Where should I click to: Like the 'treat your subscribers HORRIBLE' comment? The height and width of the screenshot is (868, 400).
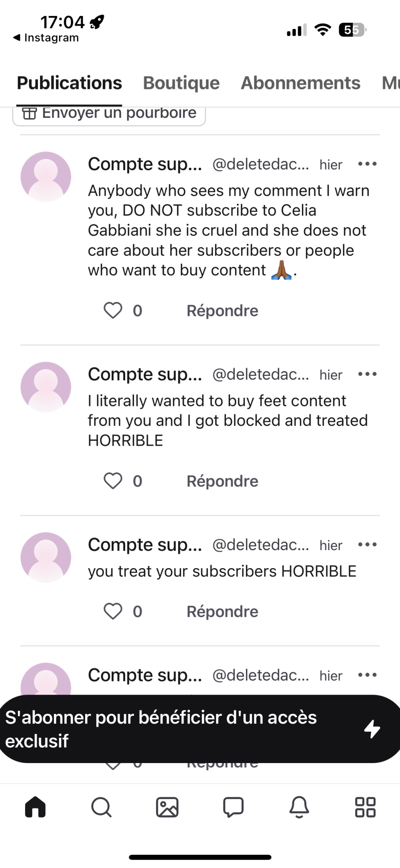(x=113, y=611)
